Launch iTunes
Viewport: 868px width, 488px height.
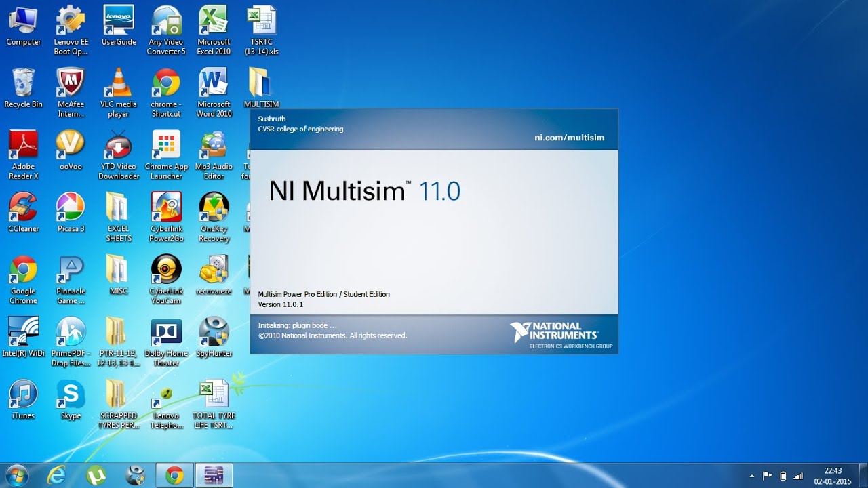24,400
